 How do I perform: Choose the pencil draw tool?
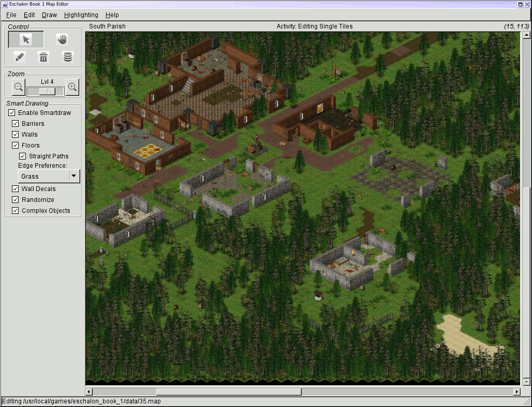tap(20, 57)
